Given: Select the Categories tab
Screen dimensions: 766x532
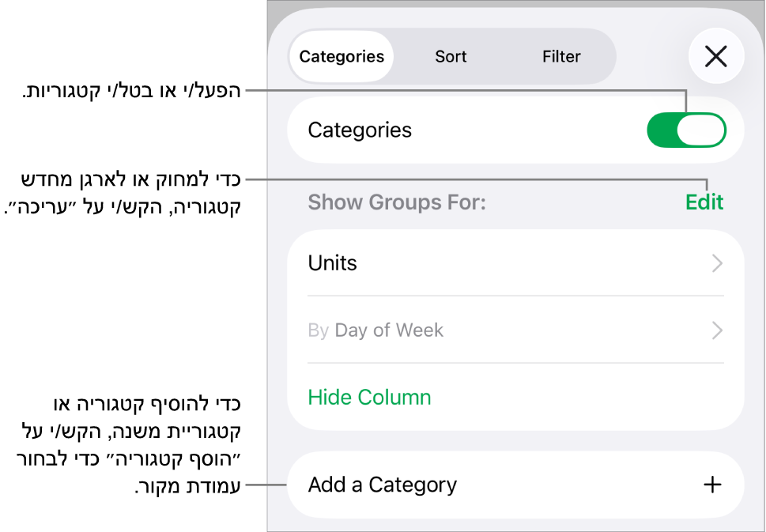Looking at the screenshot, I should point(341,57).
